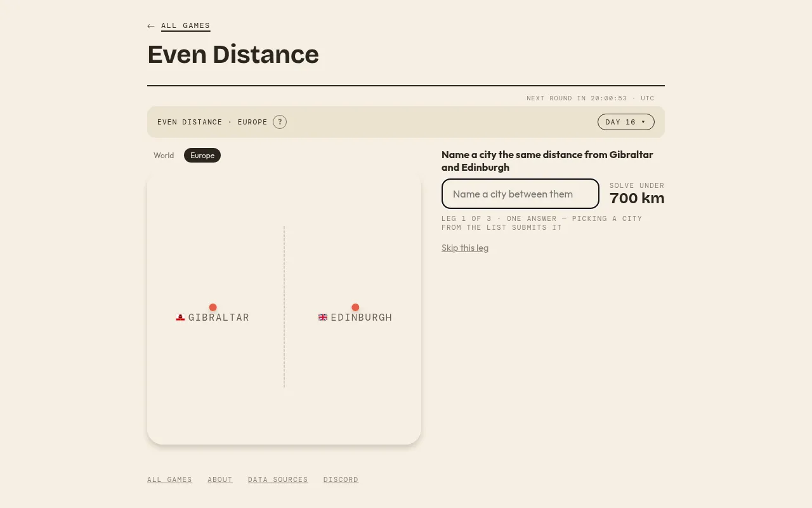Select the Europe map mode
812x508 pixels.
(x=202, y=156)
